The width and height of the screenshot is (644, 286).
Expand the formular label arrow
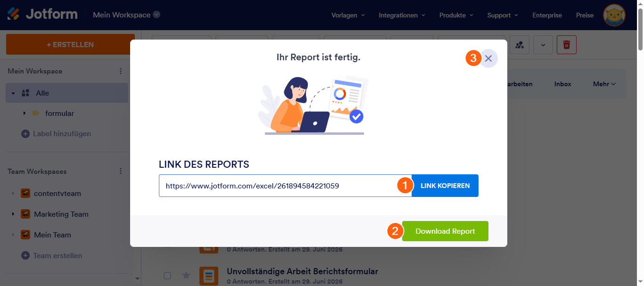(24, 113)
